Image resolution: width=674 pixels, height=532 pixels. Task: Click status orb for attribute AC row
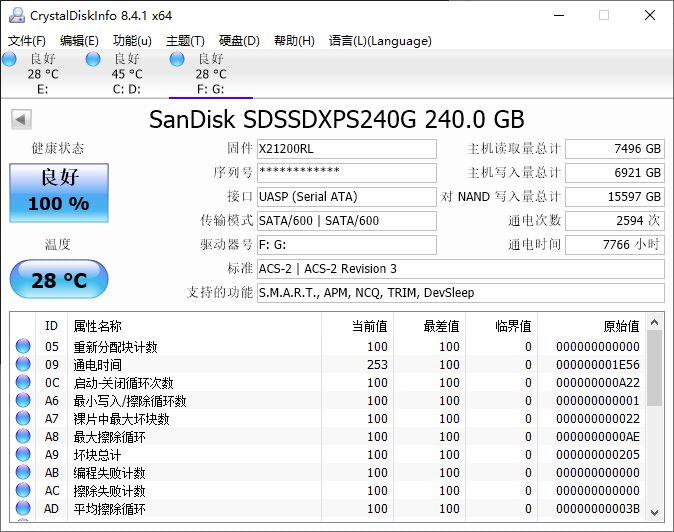[23, 490]
